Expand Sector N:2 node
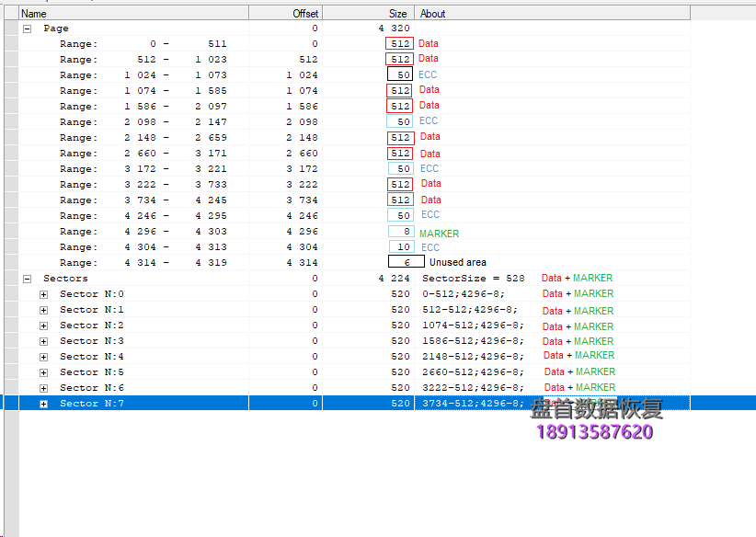Viewport: 756px width, 537px height. pyautogui.click(x=43, y=326)
